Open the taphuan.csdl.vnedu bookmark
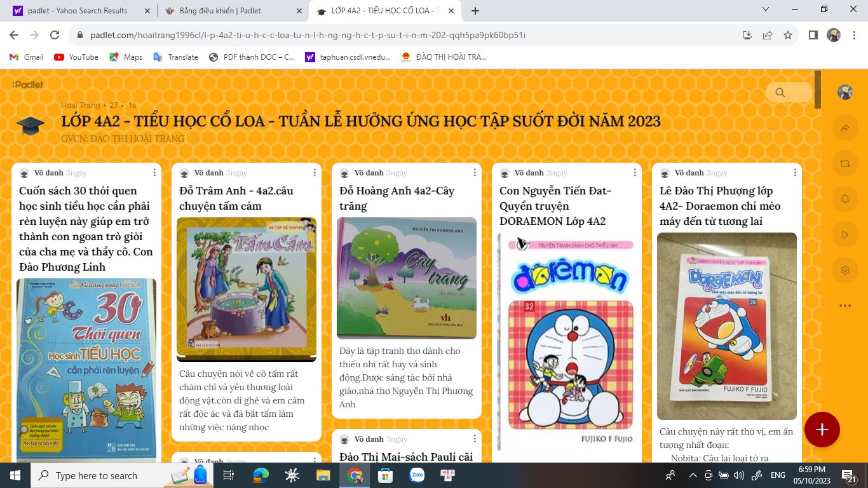 pyautogui.click(x=349, y=57)
